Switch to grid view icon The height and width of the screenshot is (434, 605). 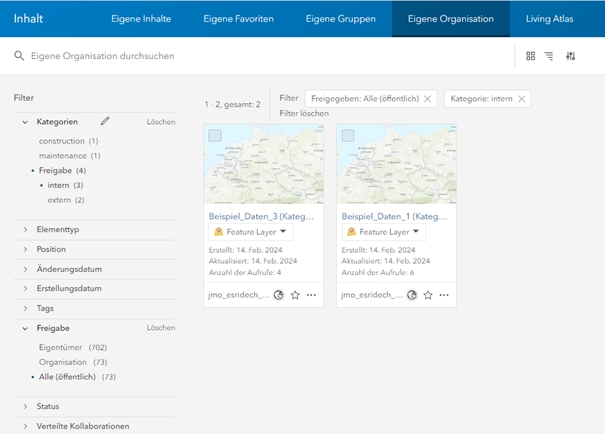[531, 56]
